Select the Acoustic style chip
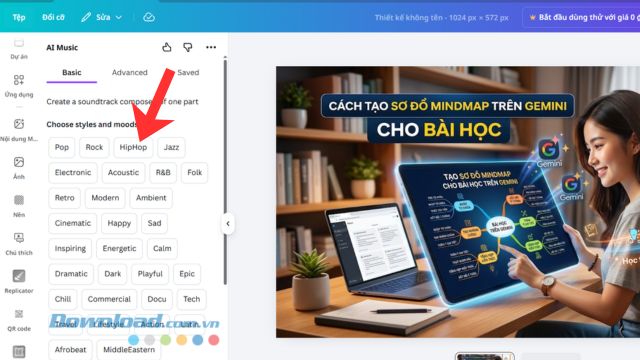Viewport: 640px width, 360px height. [123, 173]
